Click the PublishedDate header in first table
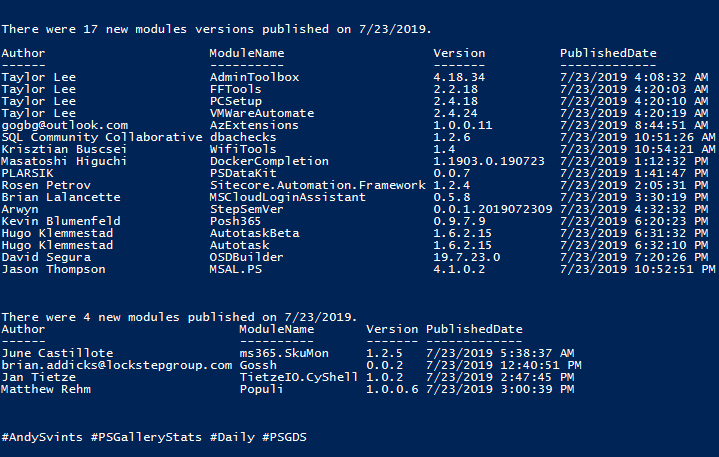Viewport: 719px width, 457px height. click(x=608, y=53)
